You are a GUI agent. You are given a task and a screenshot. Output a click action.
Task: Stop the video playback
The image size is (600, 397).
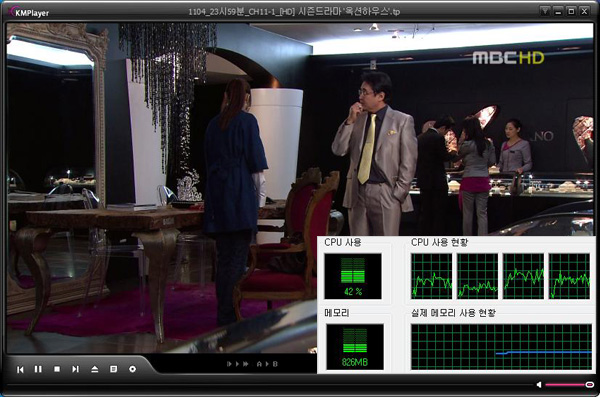click(x=57, y=369)
